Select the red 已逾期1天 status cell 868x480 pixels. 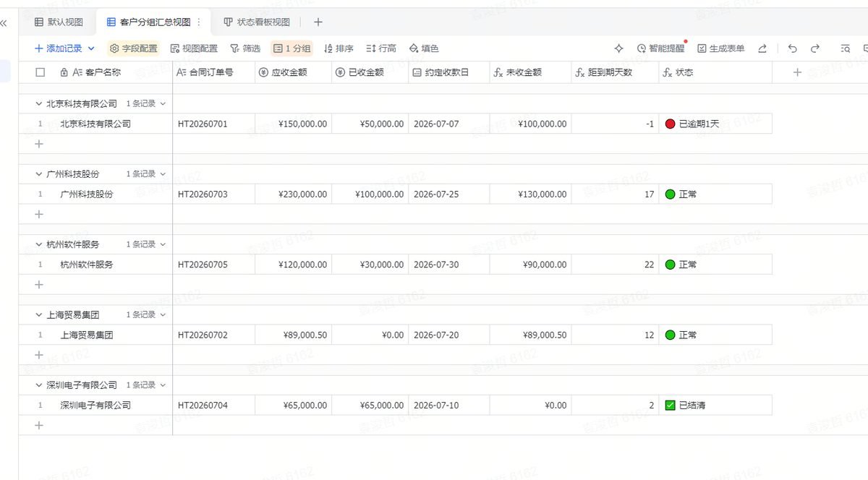(x=715, y=124)
